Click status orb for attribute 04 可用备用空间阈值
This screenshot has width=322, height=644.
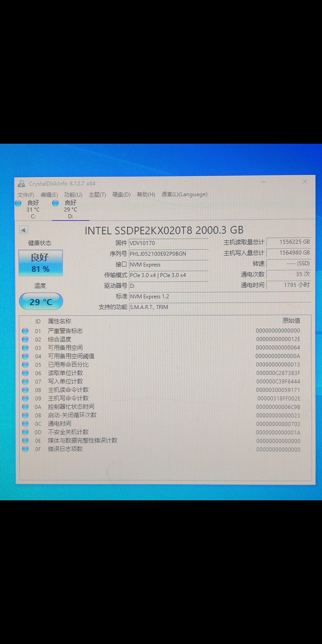(x=25, y=356)
